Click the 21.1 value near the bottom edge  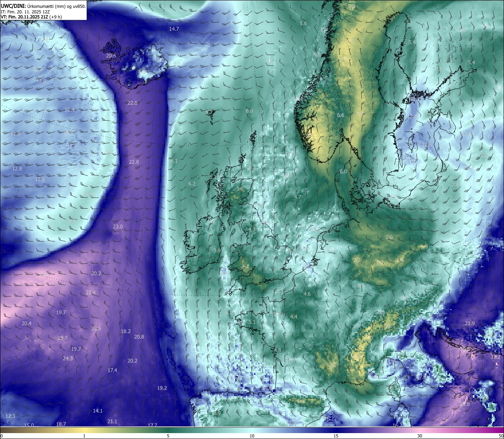tap(112, 422)
